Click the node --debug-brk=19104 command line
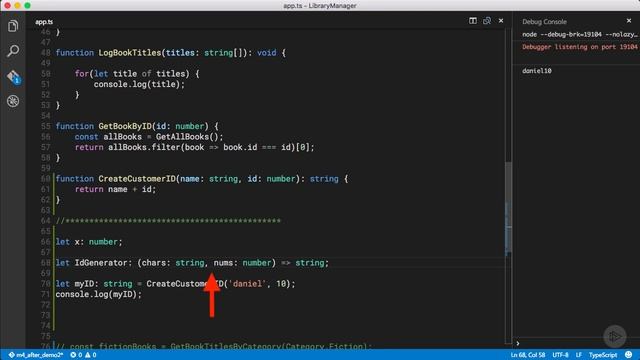The height and width of the screenshot is (360, 640). pos(579,35)
